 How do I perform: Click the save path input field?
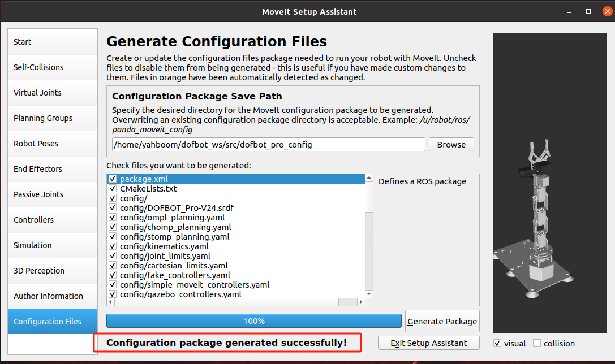268,145
